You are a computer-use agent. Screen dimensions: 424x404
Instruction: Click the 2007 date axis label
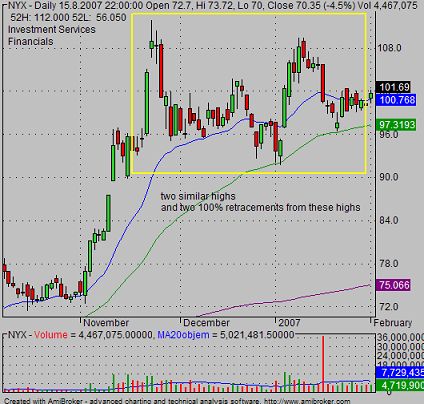point(289,323)
